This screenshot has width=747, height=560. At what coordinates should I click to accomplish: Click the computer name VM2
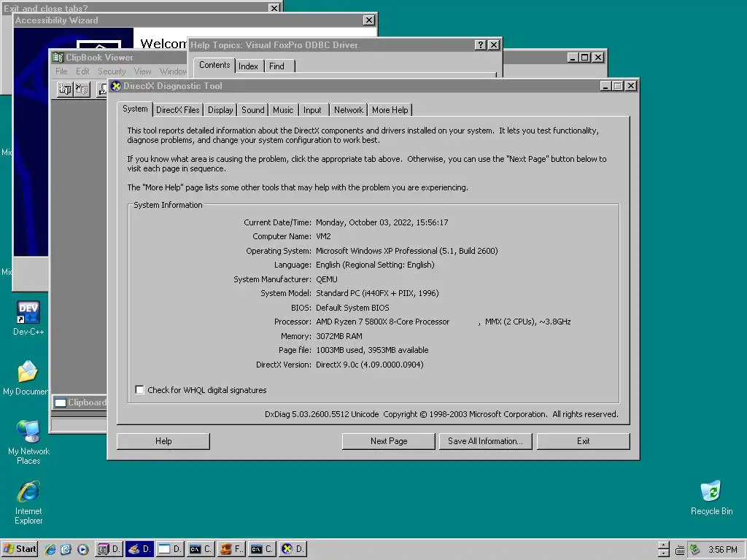pos(323,237)
